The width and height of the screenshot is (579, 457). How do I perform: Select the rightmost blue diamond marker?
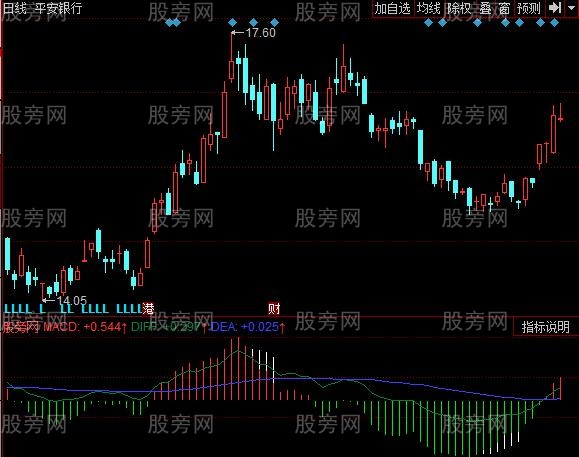pos(554,23)
